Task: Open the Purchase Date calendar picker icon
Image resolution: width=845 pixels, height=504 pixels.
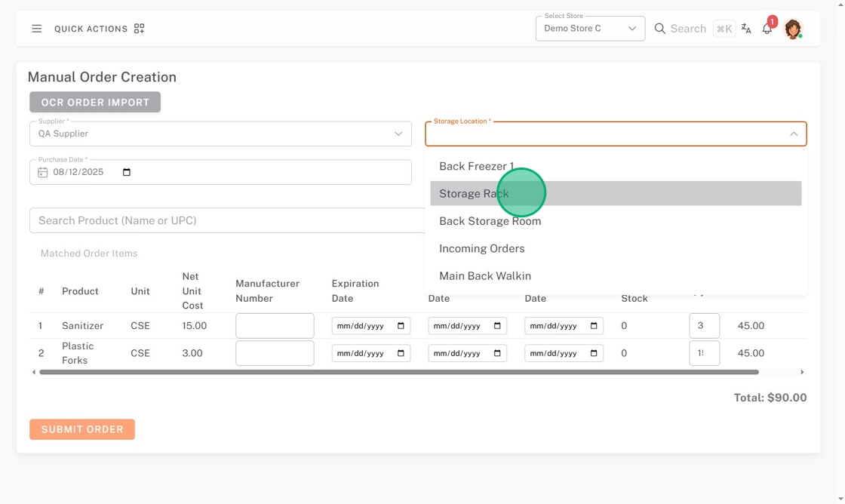Action: [127, 172]
